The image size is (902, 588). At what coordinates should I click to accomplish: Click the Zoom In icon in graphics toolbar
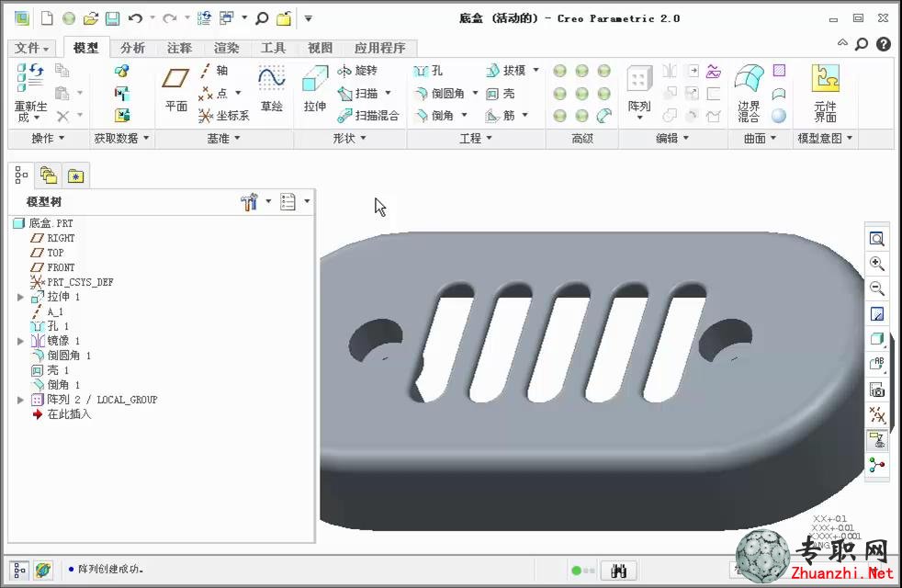coord(876,264)
